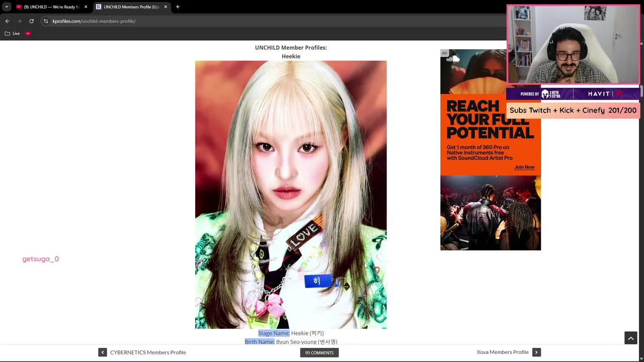Open the YouTube bookmark icon
The image size is (644, 362).
pos(28,34)
